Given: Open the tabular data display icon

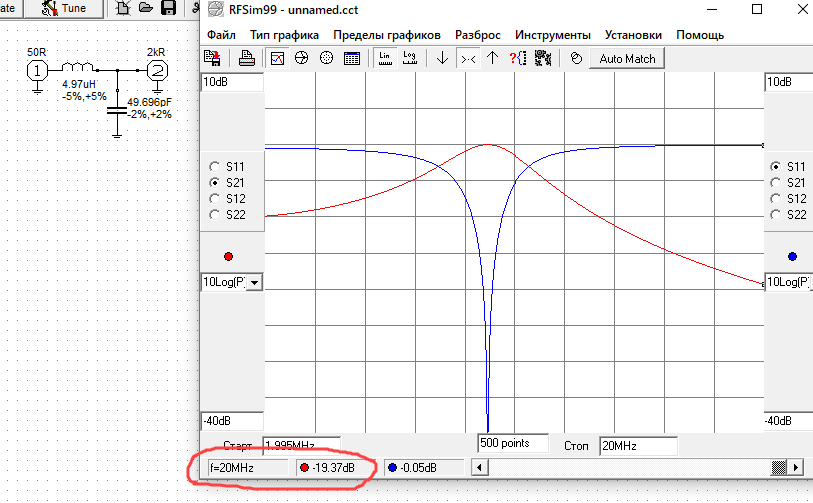Looking at the screenshot, I should pos(352,59).
